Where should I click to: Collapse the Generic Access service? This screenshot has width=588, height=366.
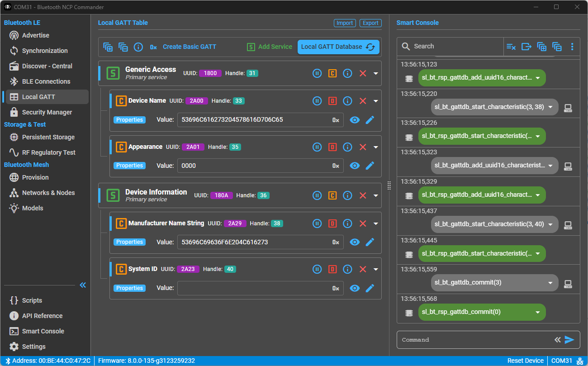376,74
